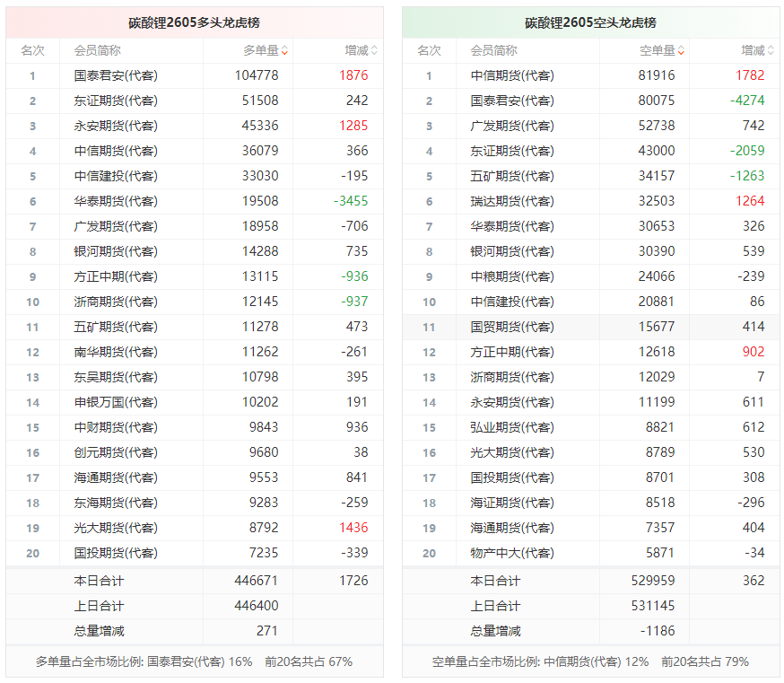The width and height of the screenshot is (784, 683).
Task: Click 浙商期货(代客) in long table rank 10
Action: click(116, 302)
